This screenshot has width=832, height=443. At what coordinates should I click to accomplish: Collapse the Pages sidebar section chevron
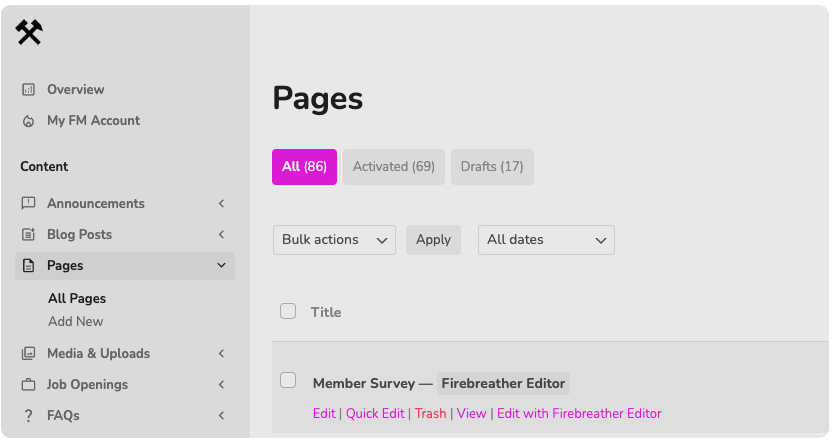click(221, 265)
